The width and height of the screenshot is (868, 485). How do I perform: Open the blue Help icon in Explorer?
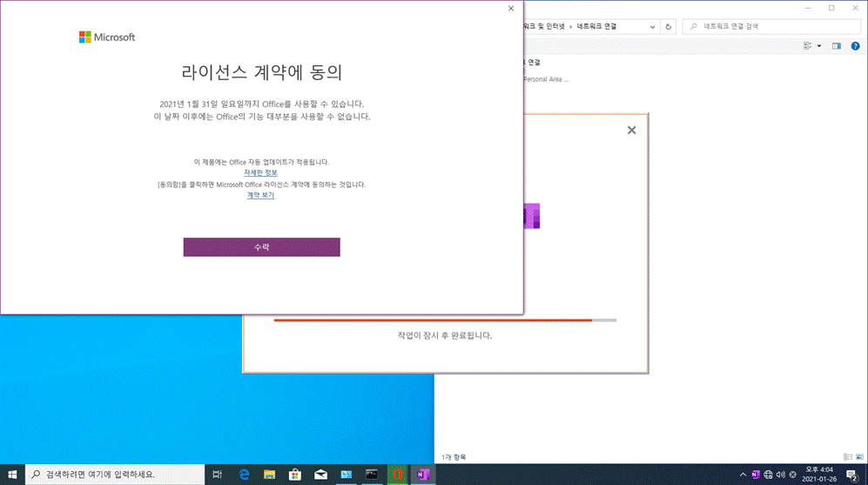click(x=855, y=46)
